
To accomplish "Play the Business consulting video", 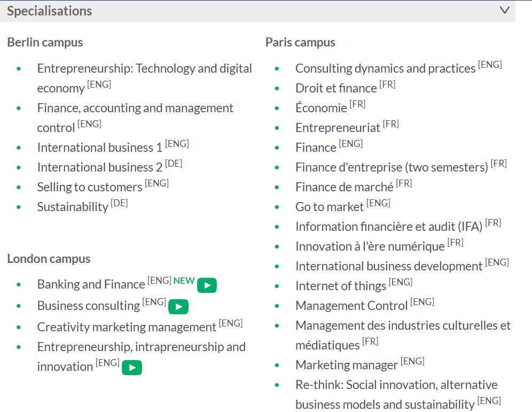I will [178, 307].
